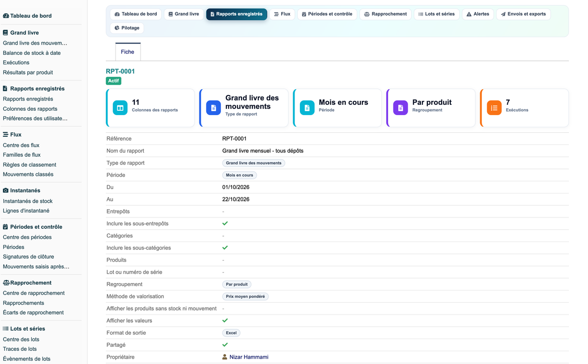Viewport: 588px width, 364px height.
Task: Click the Tableau de bord sidebar gauge icon
Action: pos(6,16)
